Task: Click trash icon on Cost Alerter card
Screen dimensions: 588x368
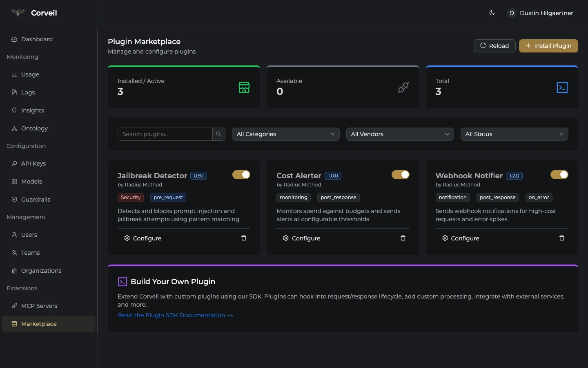Action: point(403,238)
